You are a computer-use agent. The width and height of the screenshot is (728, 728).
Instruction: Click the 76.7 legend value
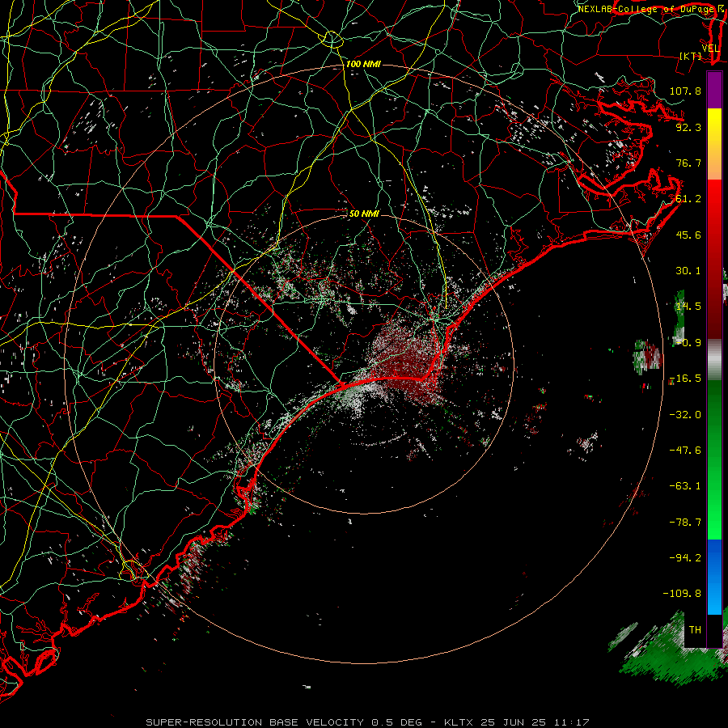pos(688,163)
